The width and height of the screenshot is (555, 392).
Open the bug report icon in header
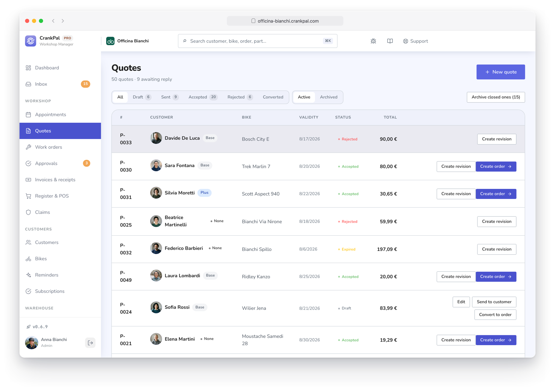[373, 41]
